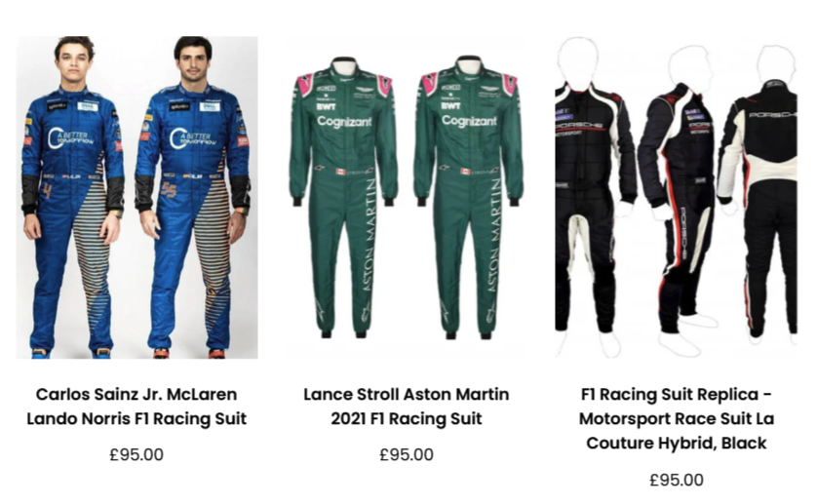The image size is (817, 504).
Task: Click the Cognizant logo on right green suit
Action: 469,121
